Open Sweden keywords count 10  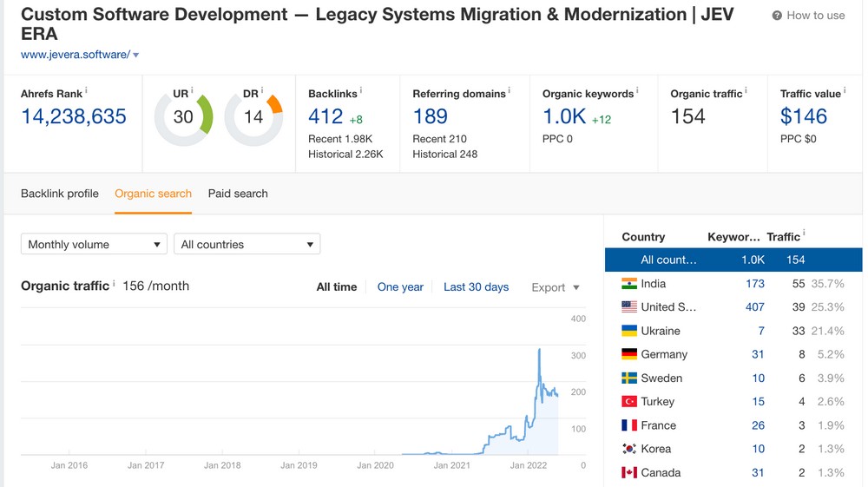click(758, 378)
